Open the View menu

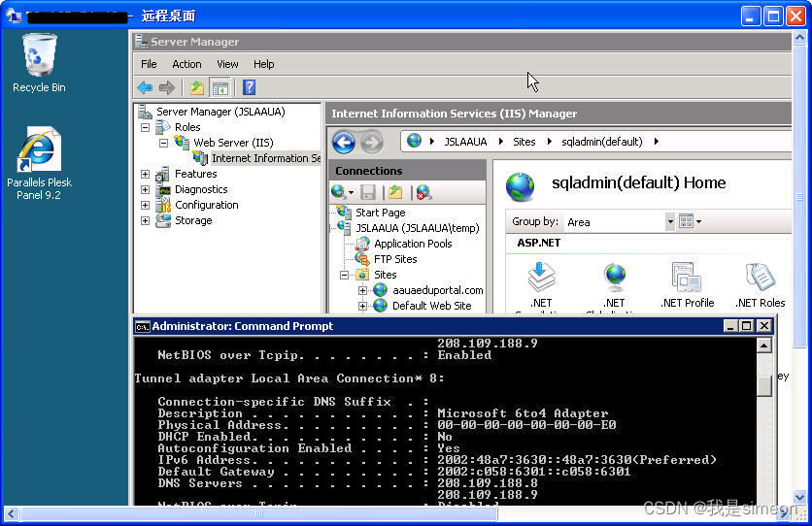[x=227, y=64]
